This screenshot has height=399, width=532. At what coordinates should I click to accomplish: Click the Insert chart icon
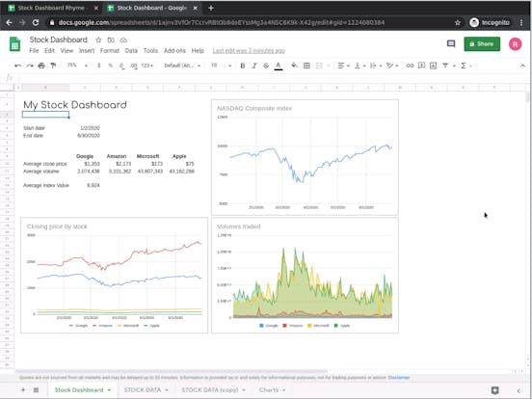[x=434, y=66]
